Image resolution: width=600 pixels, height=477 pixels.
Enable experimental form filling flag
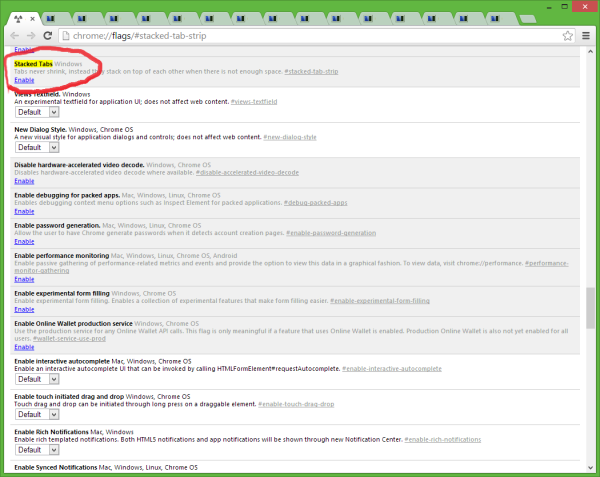(x=24, y=309)
